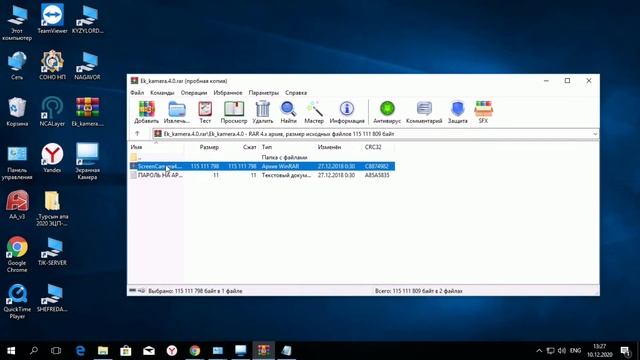
Task: Select the NCALayer desktop icon
Action: [x=52, y=111]
